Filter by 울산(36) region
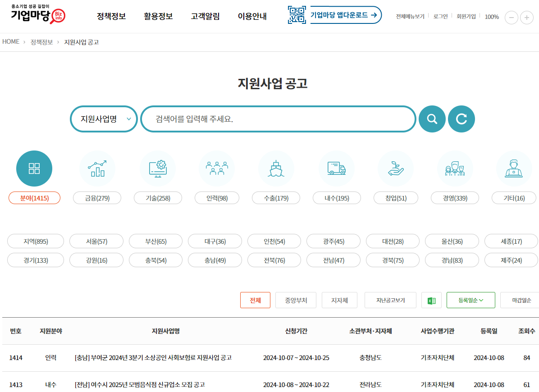539x392 pixels. coord(452,241)
